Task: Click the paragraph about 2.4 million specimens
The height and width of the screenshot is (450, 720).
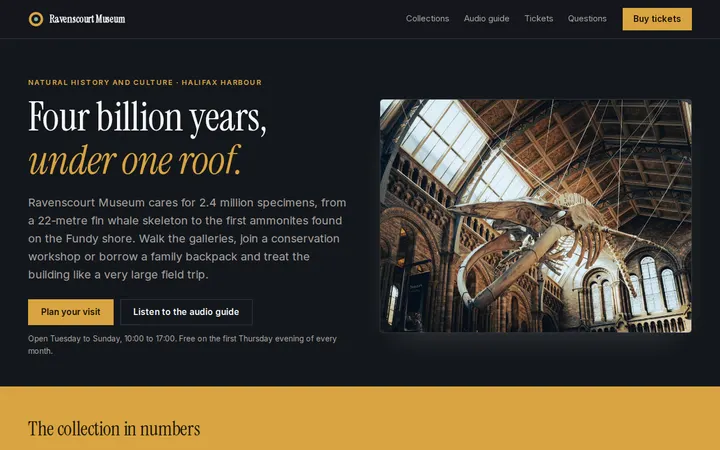Action: point(187,238)
